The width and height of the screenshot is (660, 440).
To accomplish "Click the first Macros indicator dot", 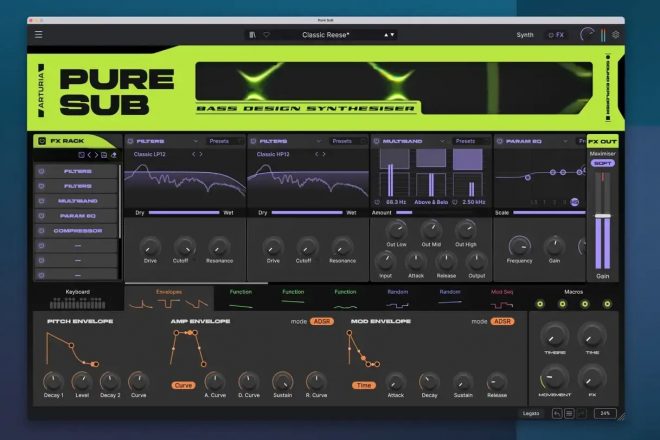I will click(540, 304).
